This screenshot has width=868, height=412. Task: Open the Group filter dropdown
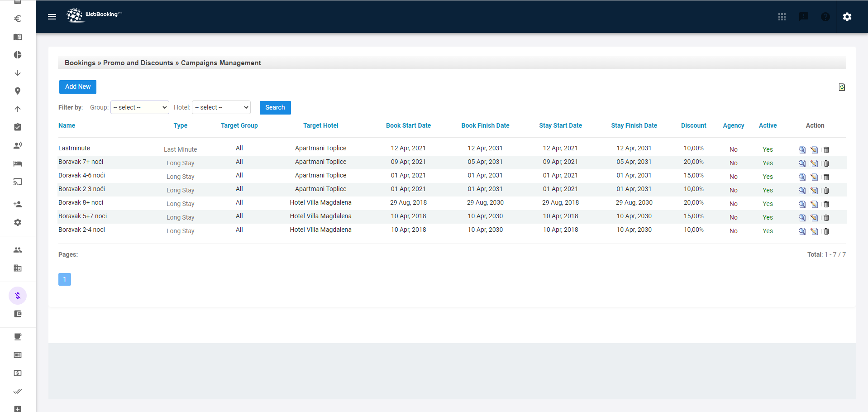click(139, 107)
